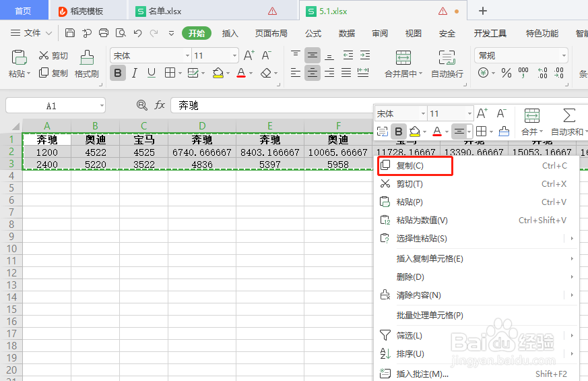Open 插入 ribbon tab
588x381 pixels.
click(230, 34)
